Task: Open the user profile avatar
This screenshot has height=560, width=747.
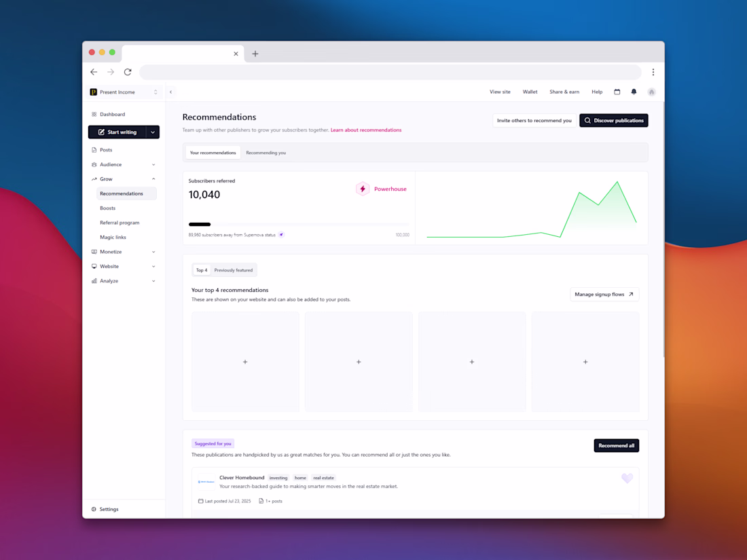Action: coord(652,92)
